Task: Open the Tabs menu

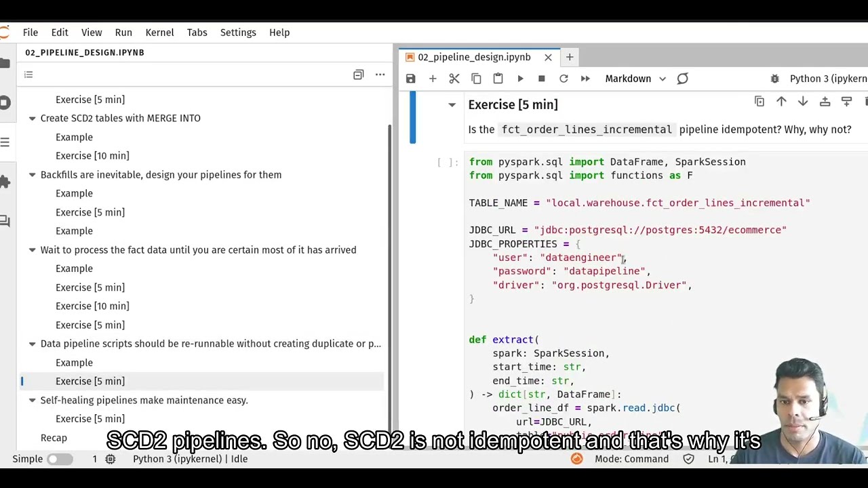Action: pos(197,33)
